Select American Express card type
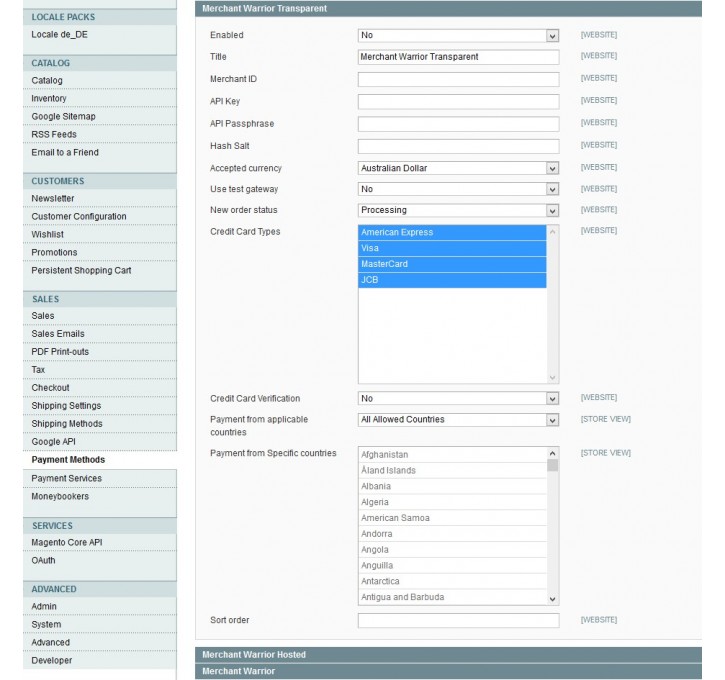The width and height of the screenshot is (725, 680). coord(452,233)
